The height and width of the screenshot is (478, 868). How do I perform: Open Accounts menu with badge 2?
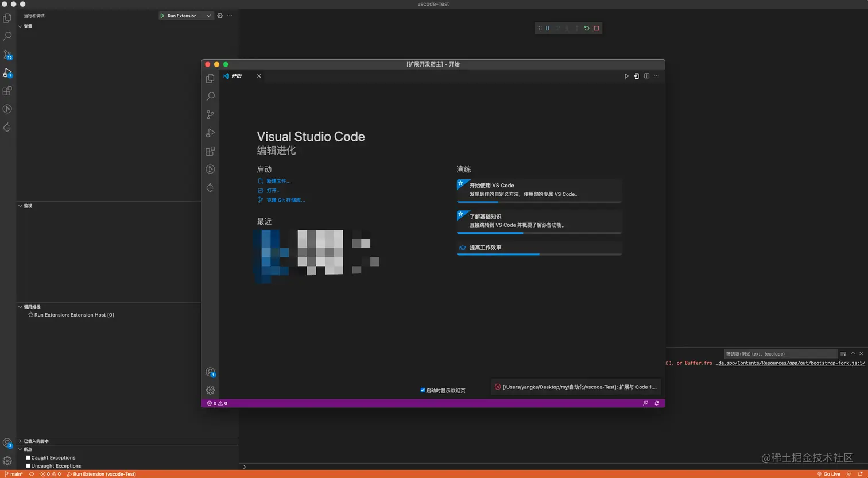pyautogui.click(x=7, y=443)
